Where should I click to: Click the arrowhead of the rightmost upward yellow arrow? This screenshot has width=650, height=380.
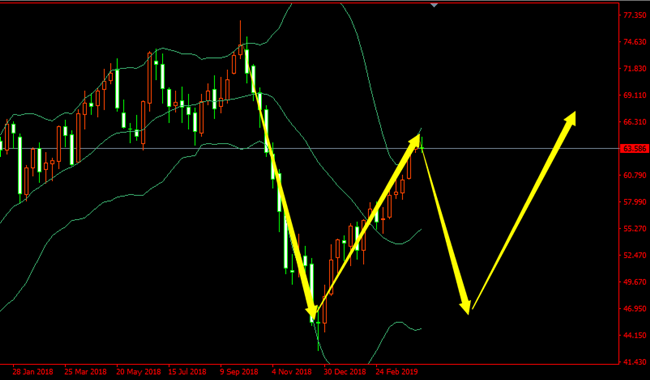569,118
